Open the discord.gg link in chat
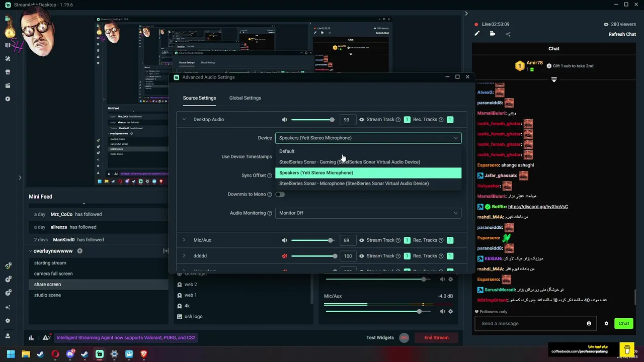The height and width of the screenshot is (362, 644). [x=538, y=207]
